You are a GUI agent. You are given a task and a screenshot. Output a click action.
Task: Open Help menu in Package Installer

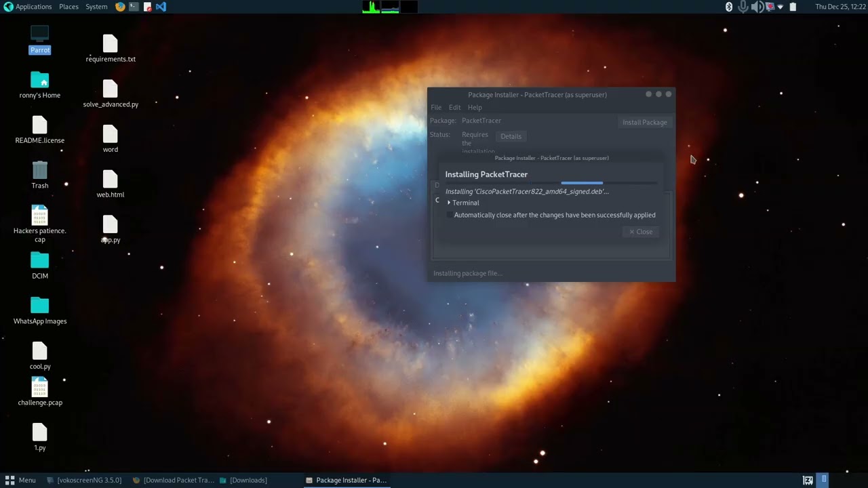point(475,107)
